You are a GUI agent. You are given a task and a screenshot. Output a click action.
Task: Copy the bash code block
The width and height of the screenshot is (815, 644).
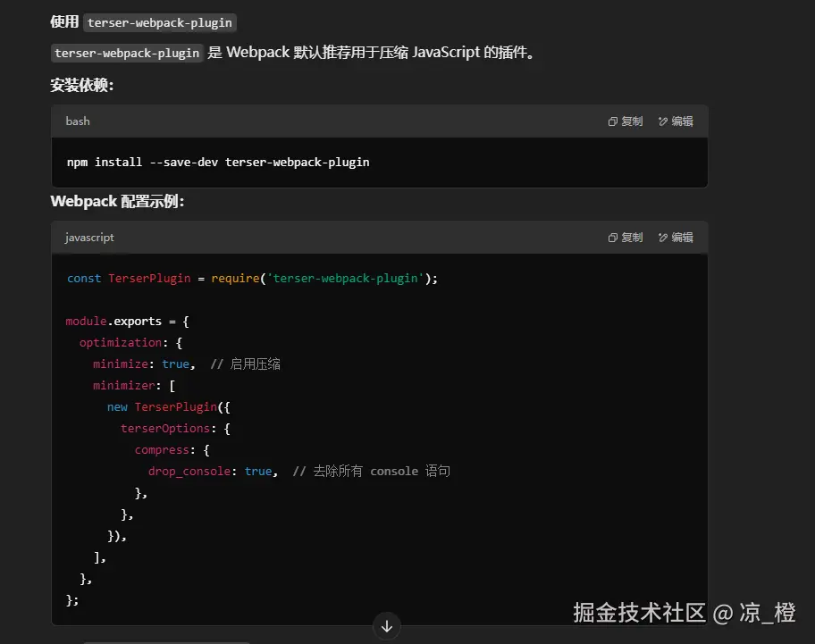(x=626, y=121)
